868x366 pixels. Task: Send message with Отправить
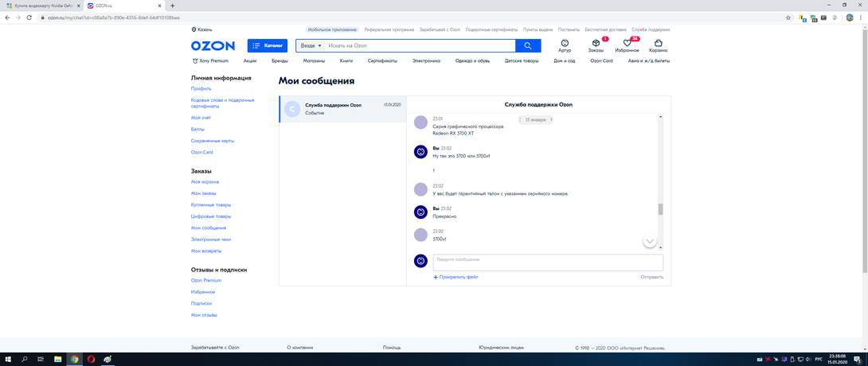[x=651, y=277]
